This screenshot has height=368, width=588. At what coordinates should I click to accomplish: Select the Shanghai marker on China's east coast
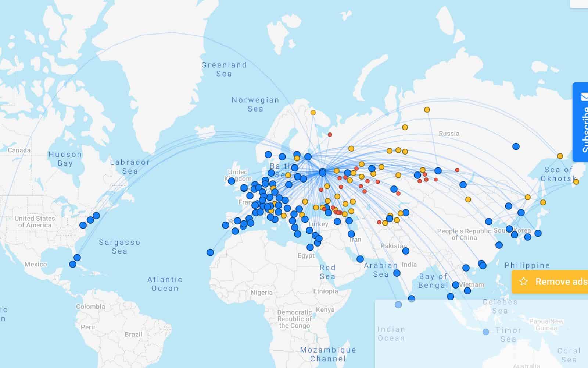(499, 245)
